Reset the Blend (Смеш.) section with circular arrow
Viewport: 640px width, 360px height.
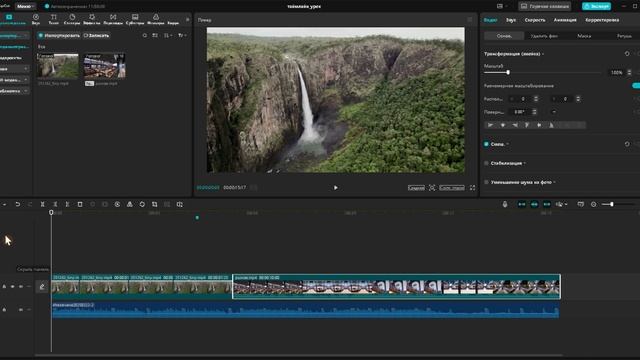[627, 144]
